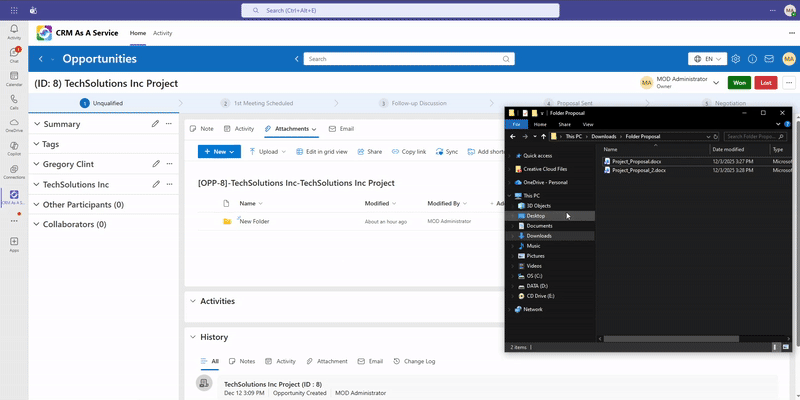Click Share in attachments toolbar
This screenshot has height=400, width=800.
pyautogui.click(x=369, y=152)
